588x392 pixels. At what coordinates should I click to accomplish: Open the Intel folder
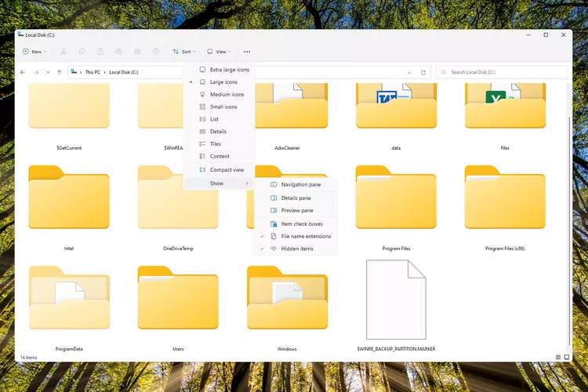click(69, 208)
